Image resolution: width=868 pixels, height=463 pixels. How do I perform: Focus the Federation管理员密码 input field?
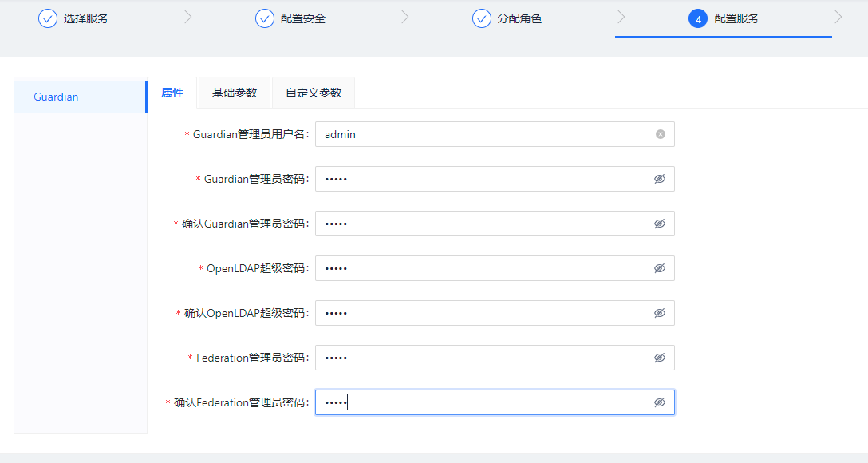tap(495, 358)
